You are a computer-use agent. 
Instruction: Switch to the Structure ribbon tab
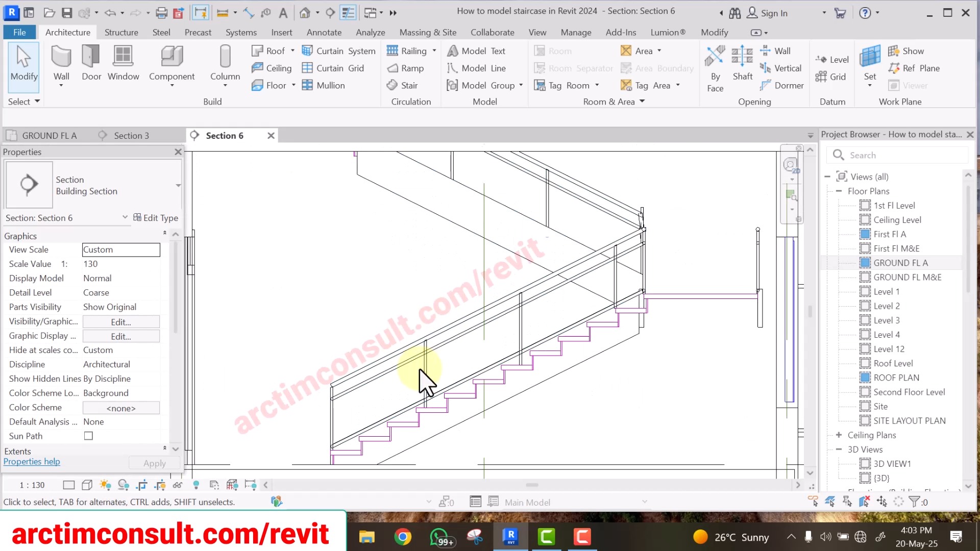121,32
